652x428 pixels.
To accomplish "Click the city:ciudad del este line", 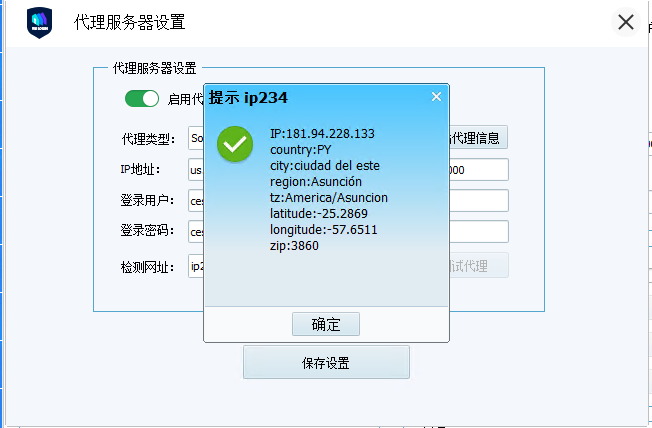I will click(x=324, y=166).
